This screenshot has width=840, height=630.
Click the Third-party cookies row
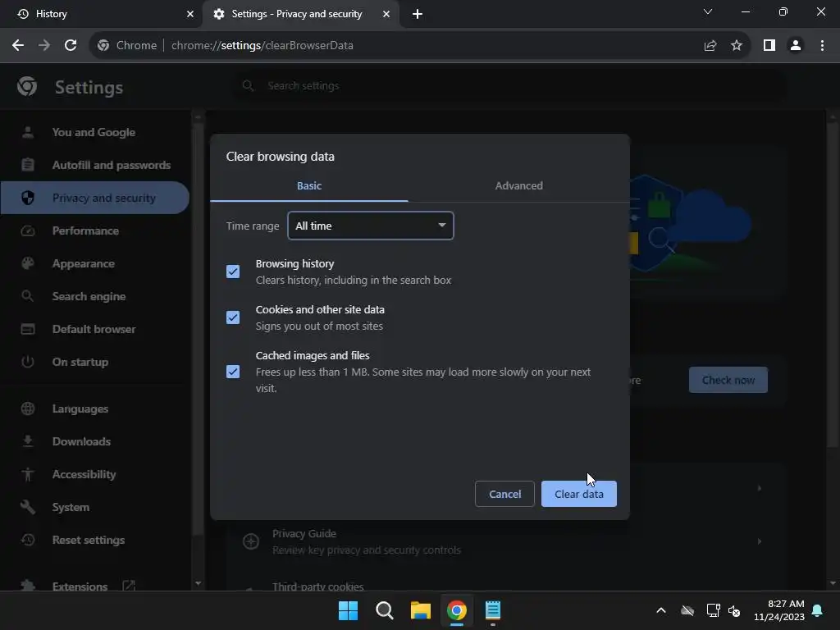click(505, 584)
